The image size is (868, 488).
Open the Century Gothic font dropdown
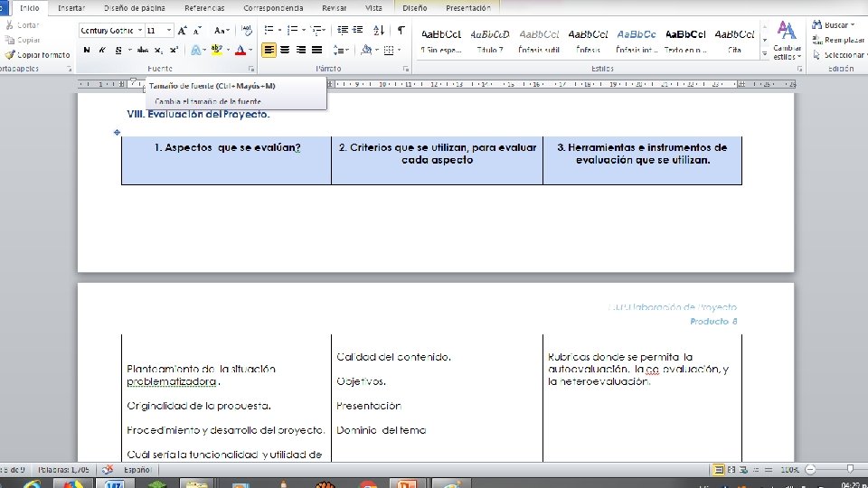point(140,31)
